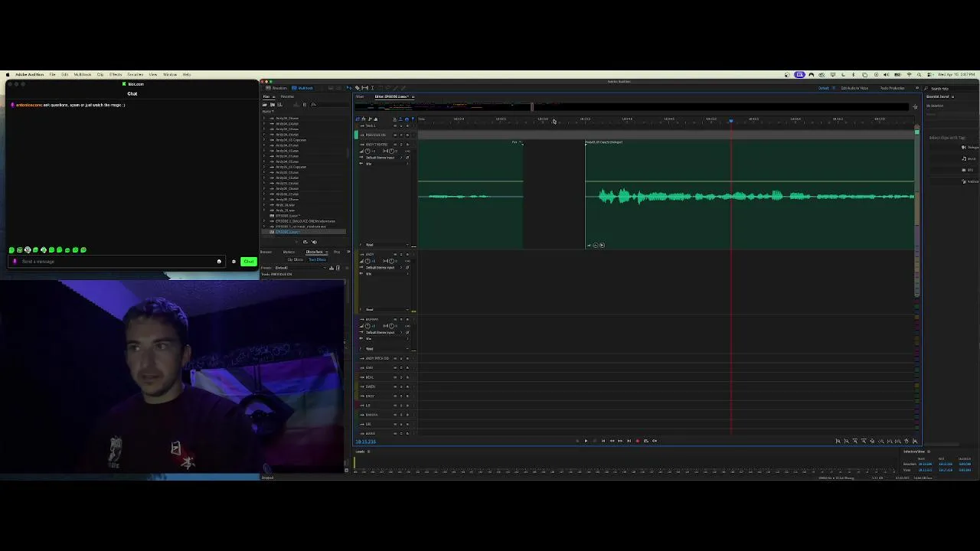Move playhead to previous transport button
The width and height of the screenshot is (980, 551).
(603, 440)
